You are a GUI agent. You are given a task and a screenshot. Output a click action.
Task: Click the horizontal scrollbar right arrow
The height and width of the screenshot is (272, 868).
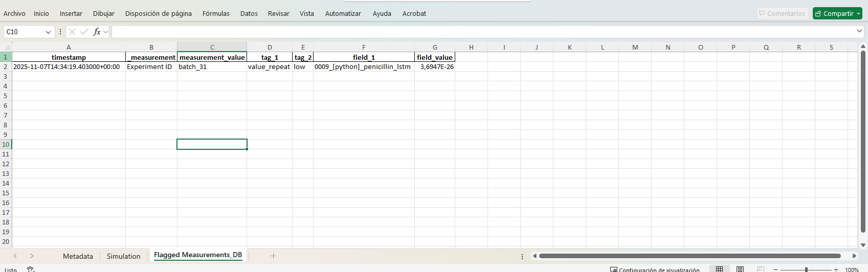[x=854, y=256]
